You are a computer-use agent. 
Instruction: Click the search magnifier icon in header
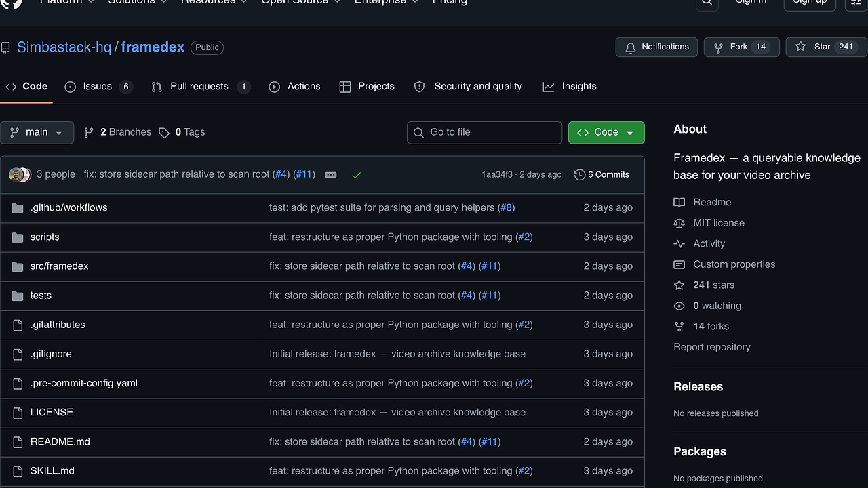[x=707, y=2]
